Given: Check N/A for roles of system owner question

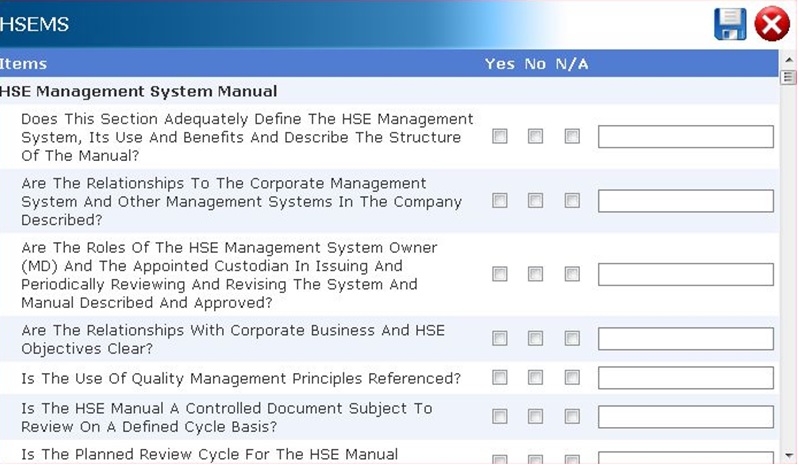Looking at the screenshot, I should [571, 274].
